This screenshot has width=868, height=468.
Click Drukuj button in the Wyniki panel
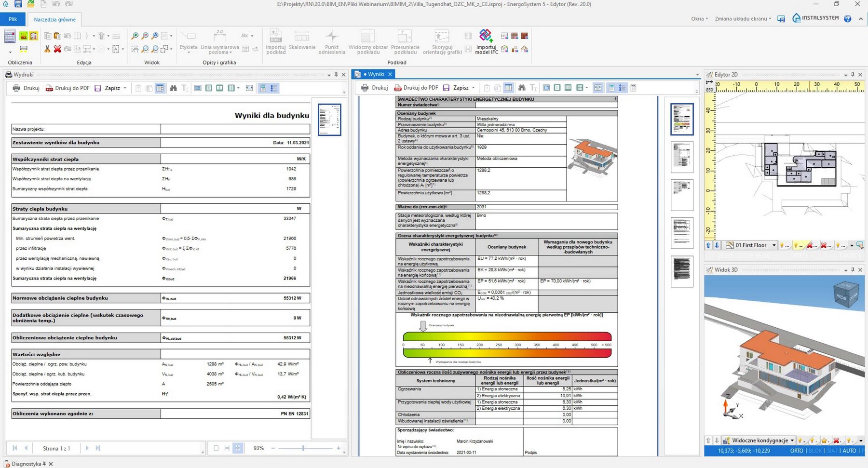tap(375, 88)
